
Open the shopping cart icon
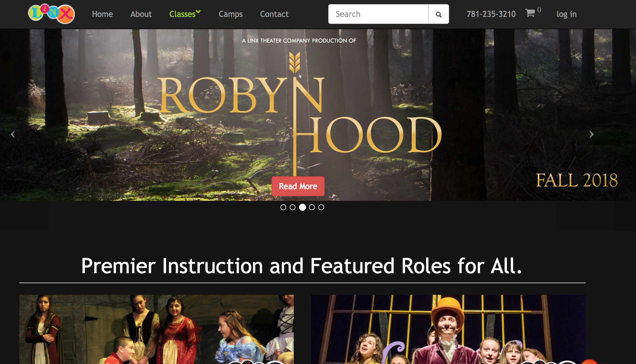(530, 13)
